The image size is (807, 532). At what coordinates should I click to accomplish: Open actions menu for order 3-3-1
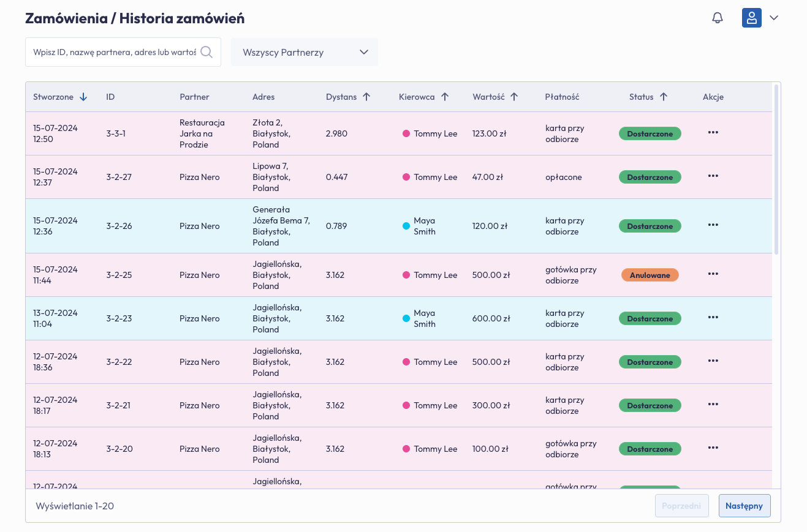(713, 132)
